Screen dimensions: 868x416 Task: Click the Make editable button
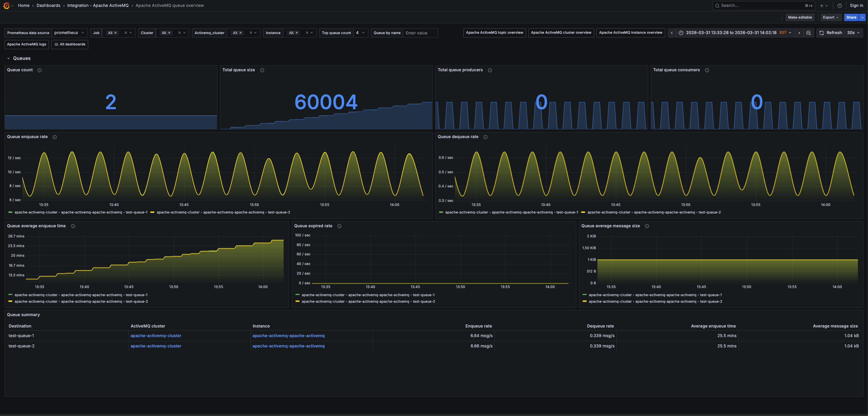[x=800, y=17]
